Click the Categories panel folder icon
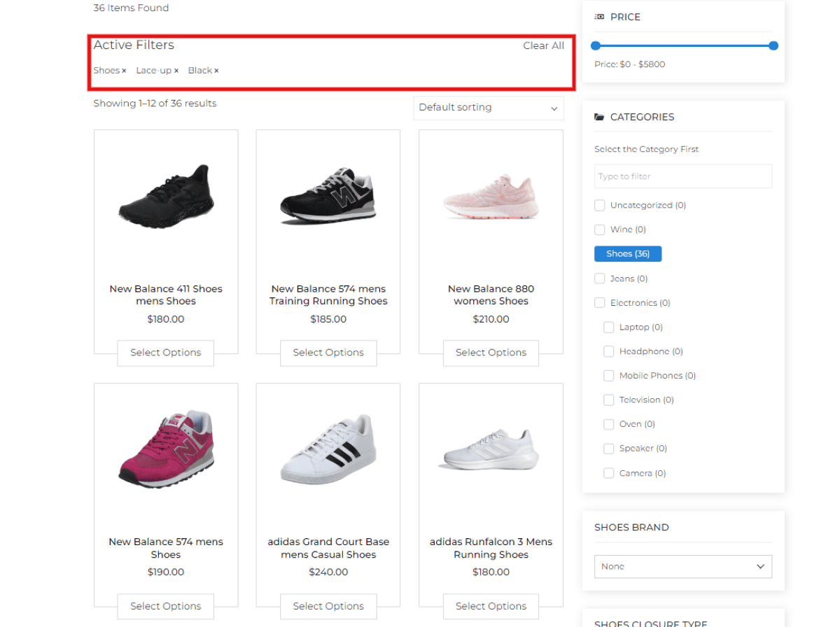The image size is (840, 627). (599, 117)
